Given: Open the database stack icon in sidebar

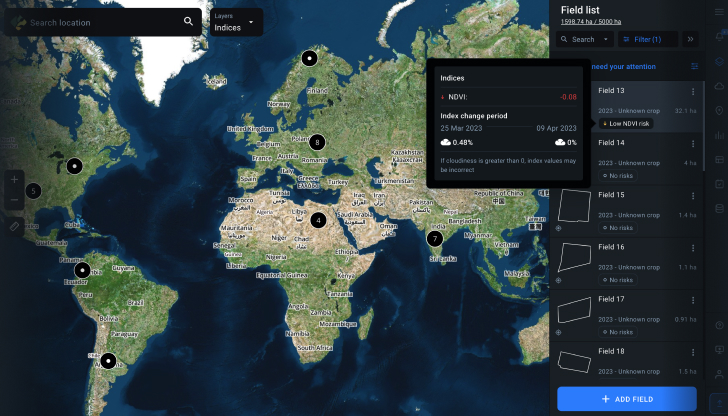Looking at the screenshot, I should pos(719,208).
